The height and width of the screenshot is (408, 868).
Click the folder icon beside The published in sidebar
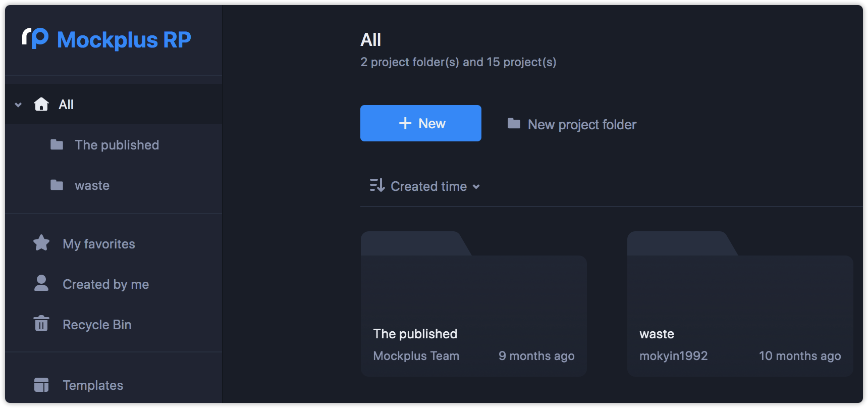click(57, 145)
